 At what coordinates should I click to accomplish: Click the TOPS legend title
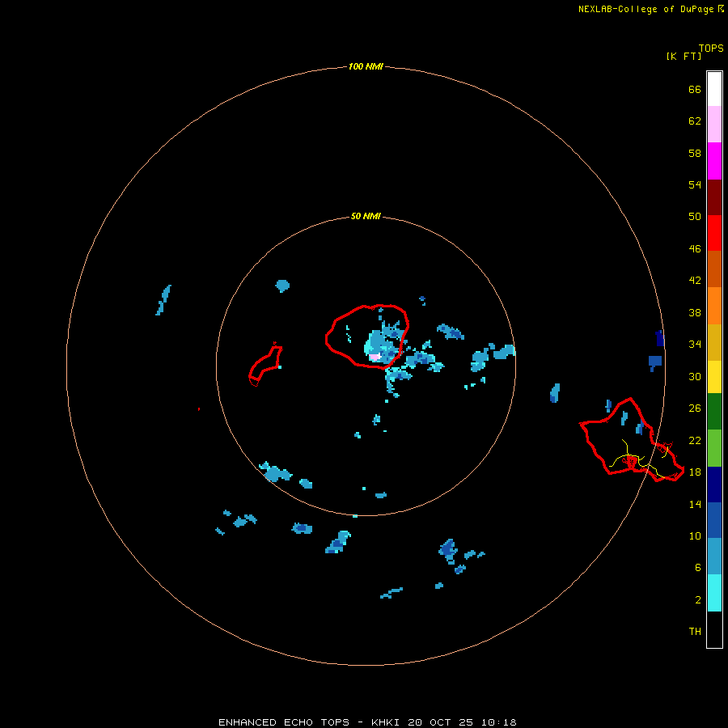(711, 48)
